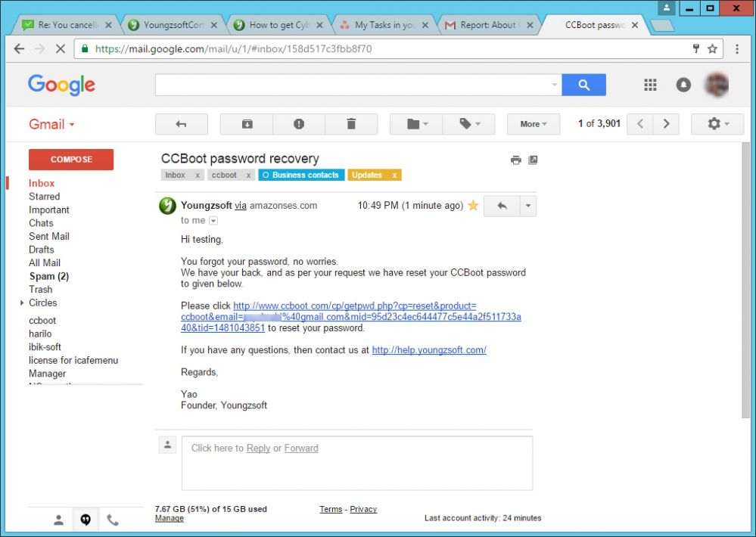Open Terms link in footer
Viewport: 756px width, 537px height.
click(331, 509)
